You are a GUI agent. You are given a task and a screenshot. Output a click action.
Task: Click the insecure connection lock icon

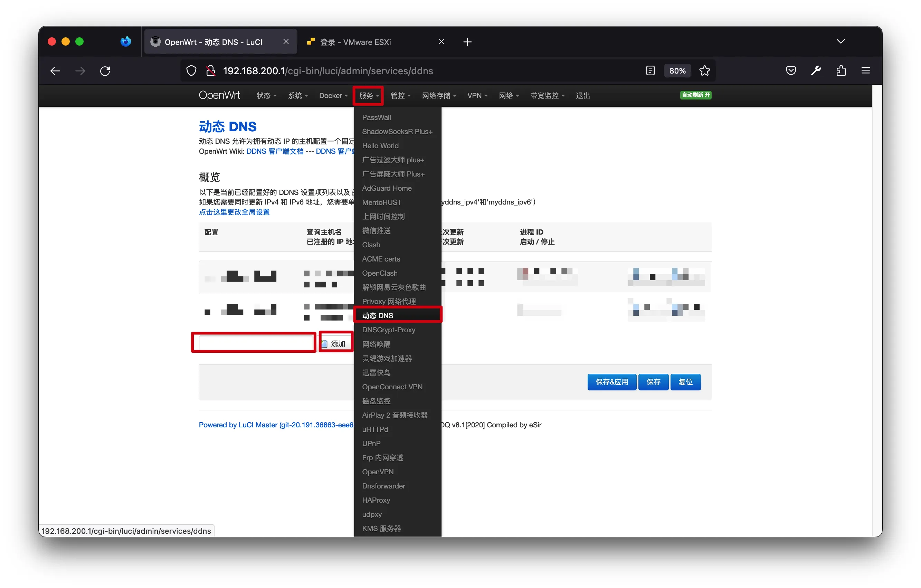210,71
